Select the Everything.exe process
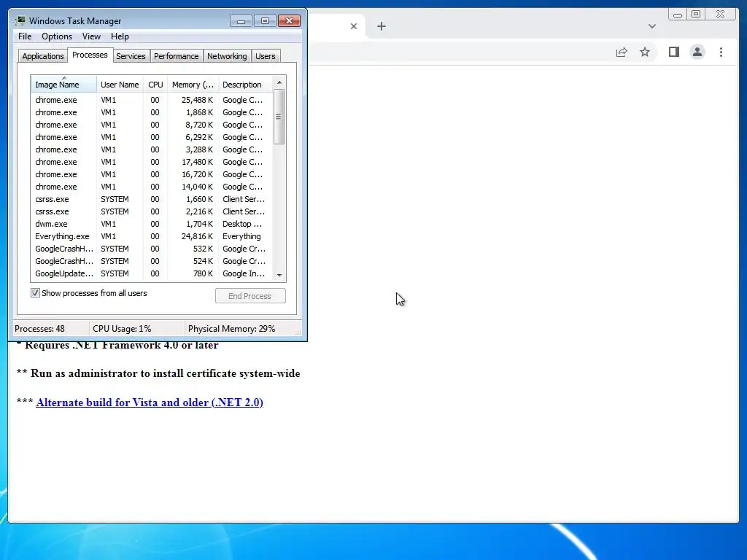Screen dimensions: 747x560 tap(152, 236)
